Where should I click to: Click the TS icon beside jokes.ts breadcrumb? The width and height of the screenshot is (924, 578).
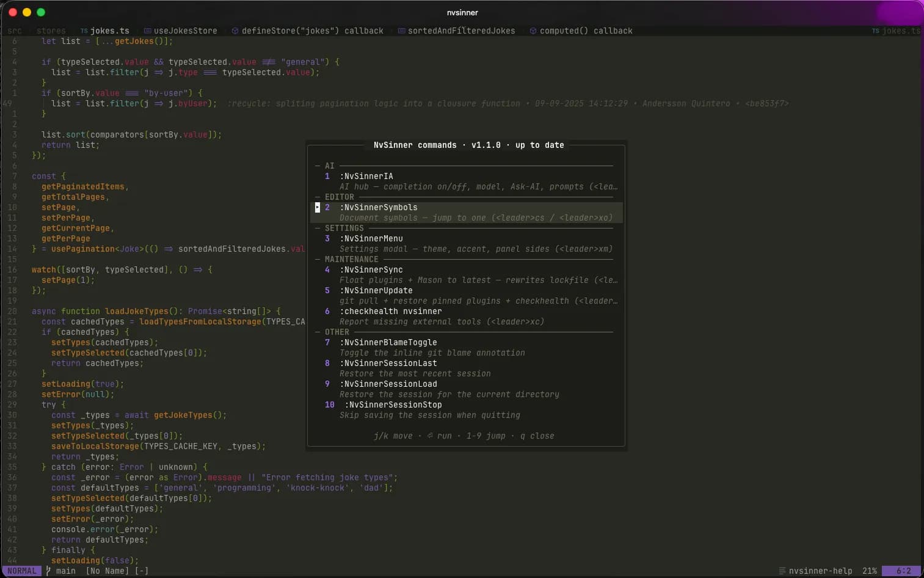[x=84, y=31]
